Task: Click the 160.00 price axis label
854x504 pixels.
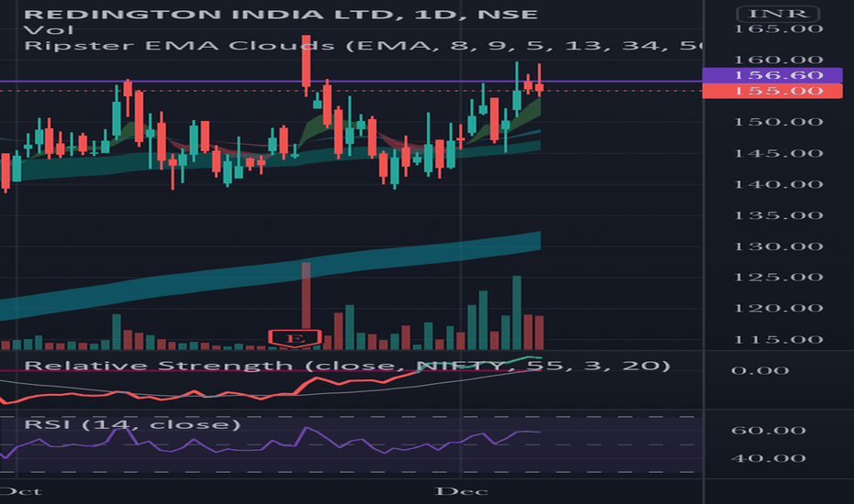Action: pyautogui.click(x=778, y=60)
